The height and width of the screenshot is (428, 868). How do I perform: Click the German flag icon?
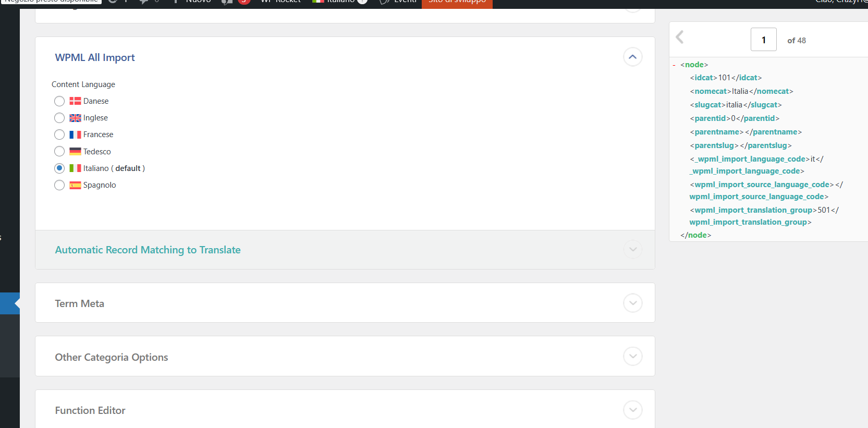click(75, 151)
